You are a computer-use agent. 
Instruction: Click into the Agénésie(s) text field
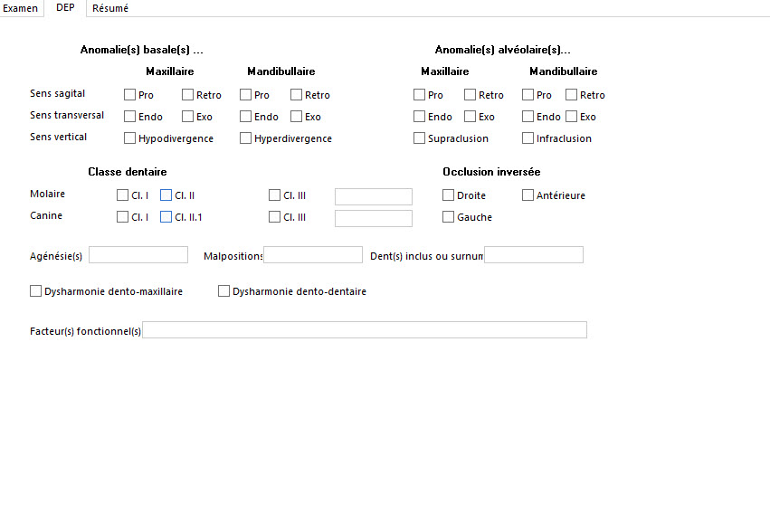click(138, 254)
